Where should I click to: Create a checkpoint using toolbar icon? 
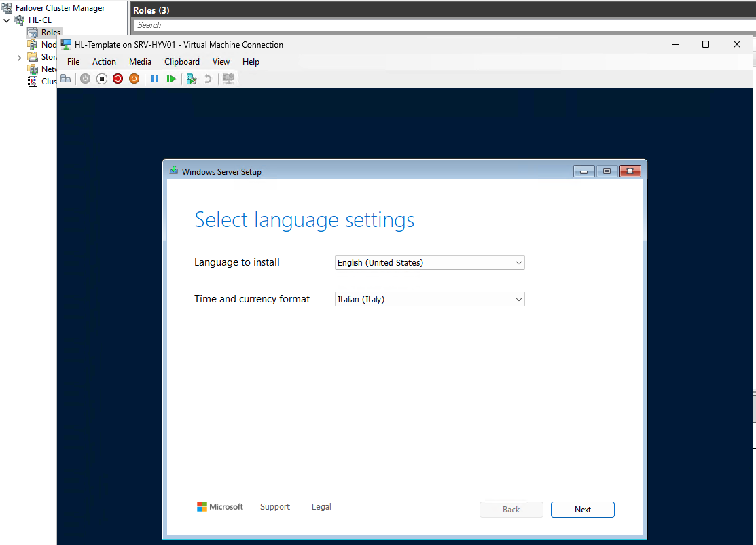[x=192, y=79]
